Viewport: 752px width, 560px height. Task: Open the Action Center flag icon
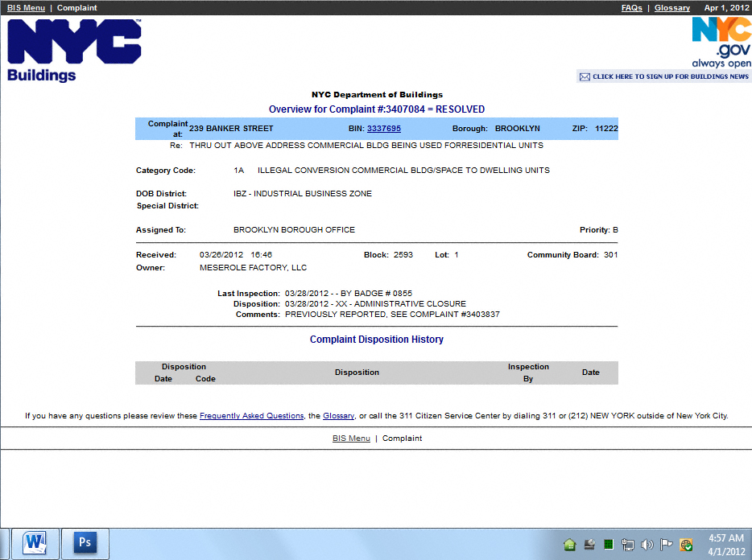pos(667,545)
